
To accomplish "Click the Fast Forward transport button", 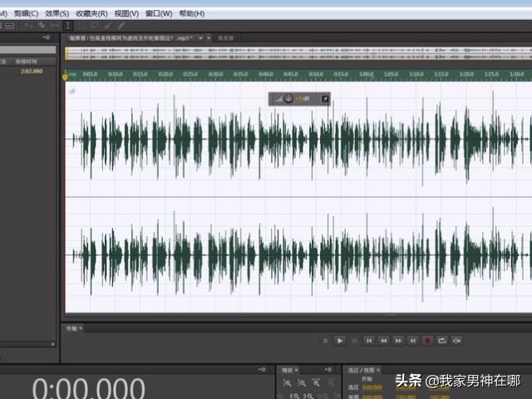I will pos(398,340).
